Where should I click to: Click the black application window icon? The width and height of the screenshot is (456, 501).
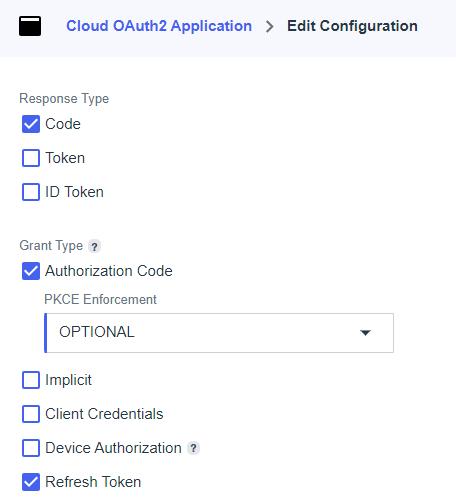(30, 26)
